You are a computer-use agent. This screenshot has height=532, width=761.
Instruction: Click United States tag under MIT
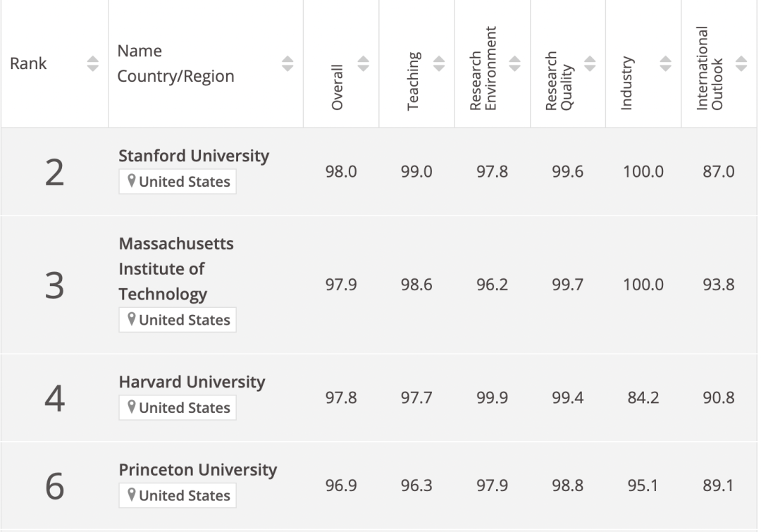pos(178,320)
